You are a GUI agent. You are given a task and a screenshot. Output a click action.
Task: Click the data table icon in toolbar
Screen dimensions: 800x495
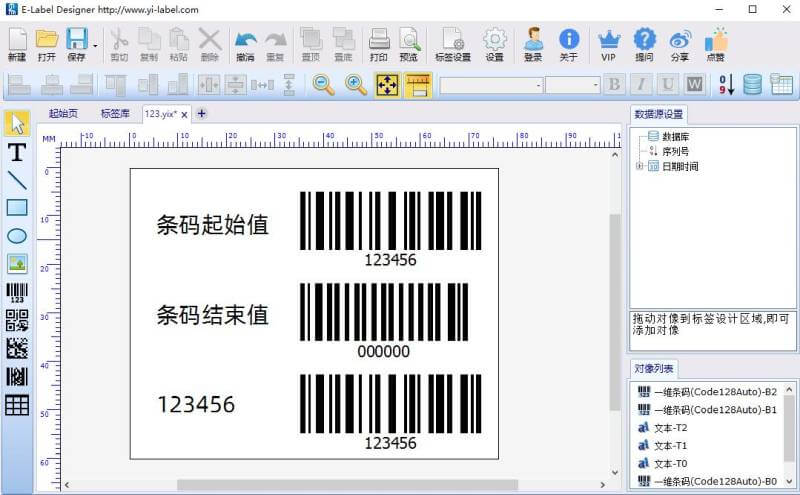(781, 85)
